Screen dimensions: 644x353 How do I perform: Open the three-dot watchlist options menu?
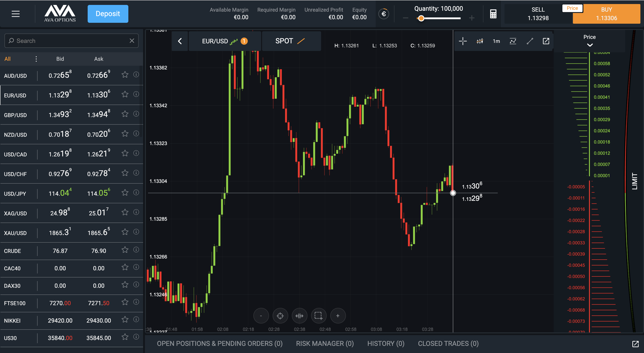(x=36, y=59)
